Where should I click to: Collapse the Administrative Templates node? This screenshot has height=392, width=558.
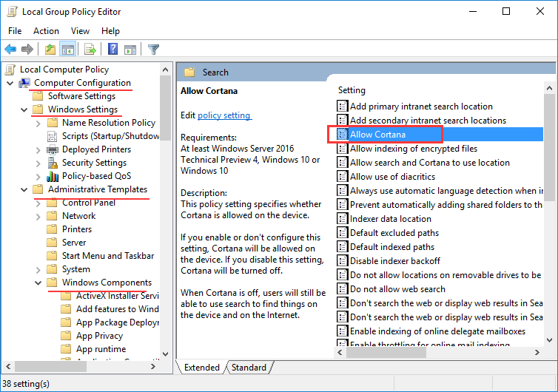pyautogui.click(x=24, y=189)
